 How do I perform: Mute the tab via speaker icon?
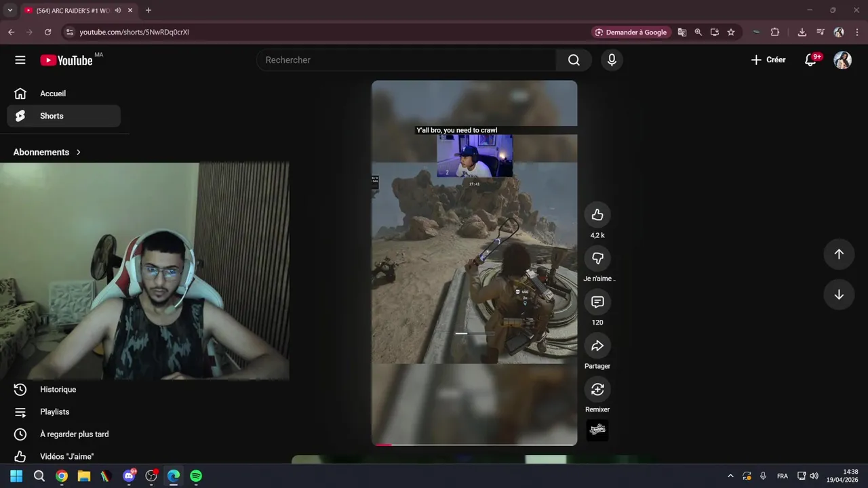[118, 10]
